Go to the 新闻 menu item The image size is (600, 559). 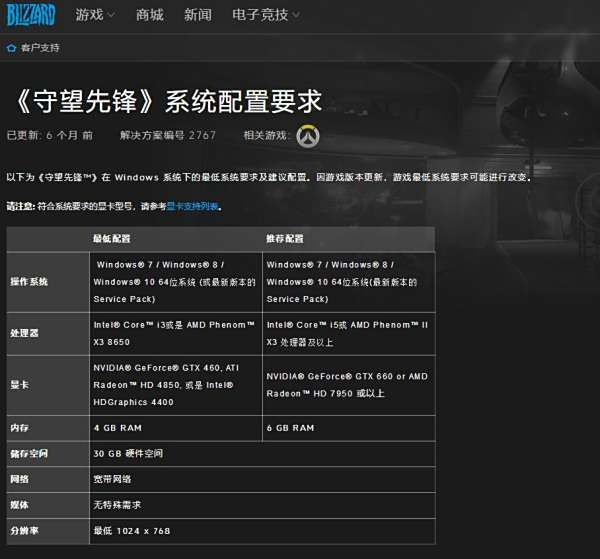198,15
